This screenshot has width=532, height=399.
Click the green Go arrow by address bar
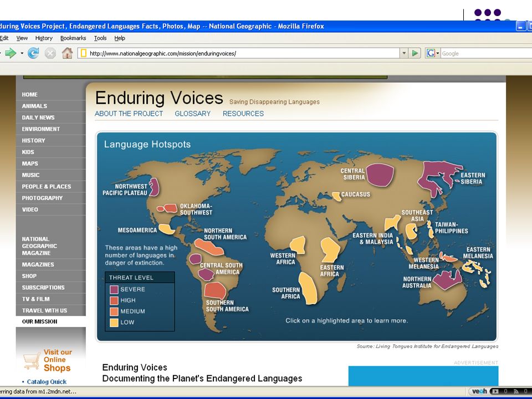(x=415, y=53)
